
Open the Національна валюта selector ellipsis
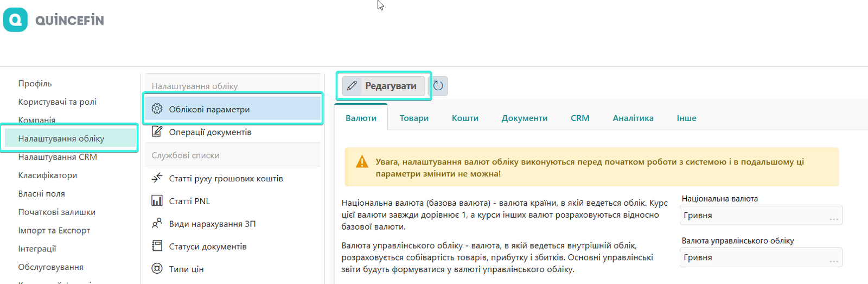(x=833, y=218)
